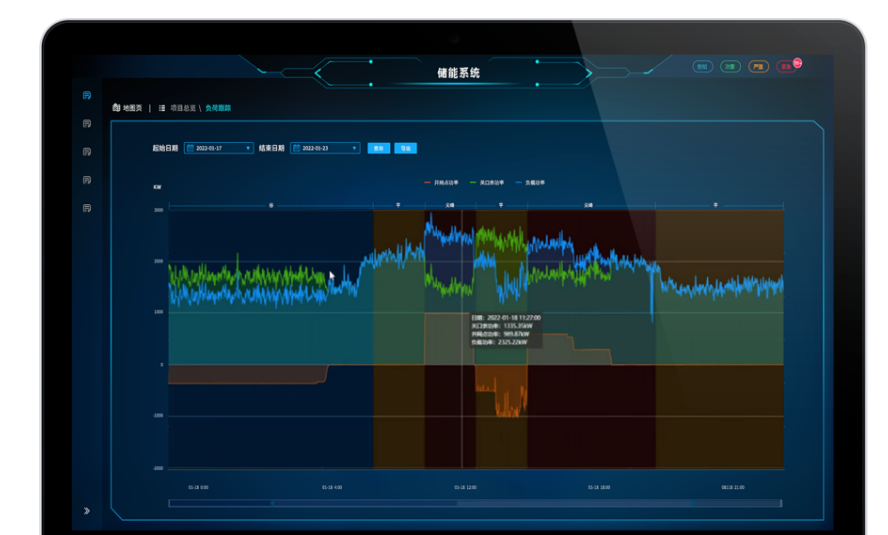The image size is (888, 535).
Task: Click calendar icon in 起始日期 field
Action: 190,148
